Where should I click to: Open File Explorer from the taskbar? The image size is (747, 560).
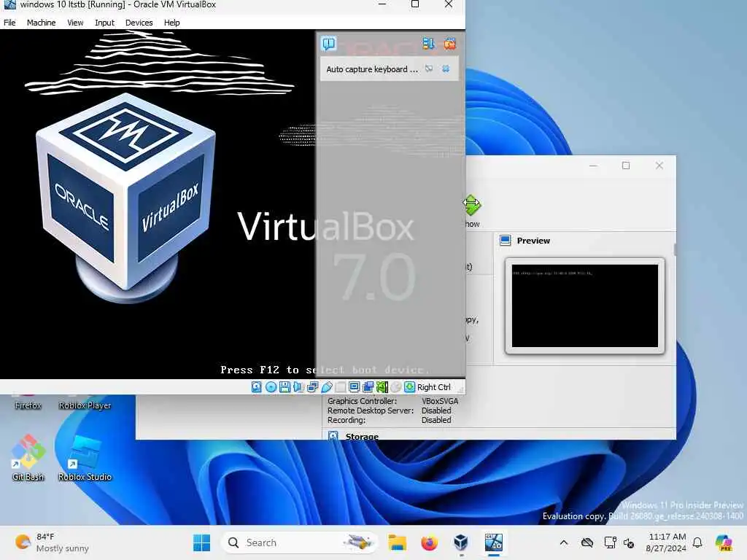click(397, 542)
